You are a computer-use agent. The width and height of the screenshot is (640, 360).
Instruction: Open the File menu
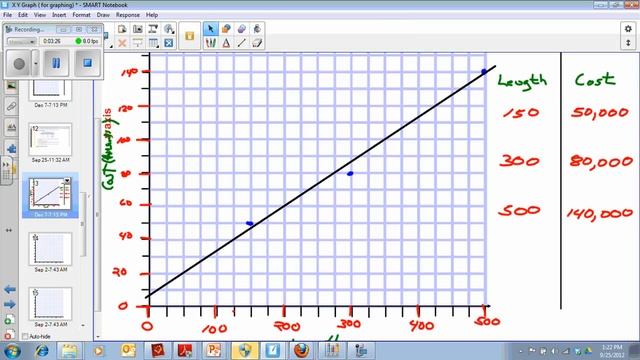(7, 15)
